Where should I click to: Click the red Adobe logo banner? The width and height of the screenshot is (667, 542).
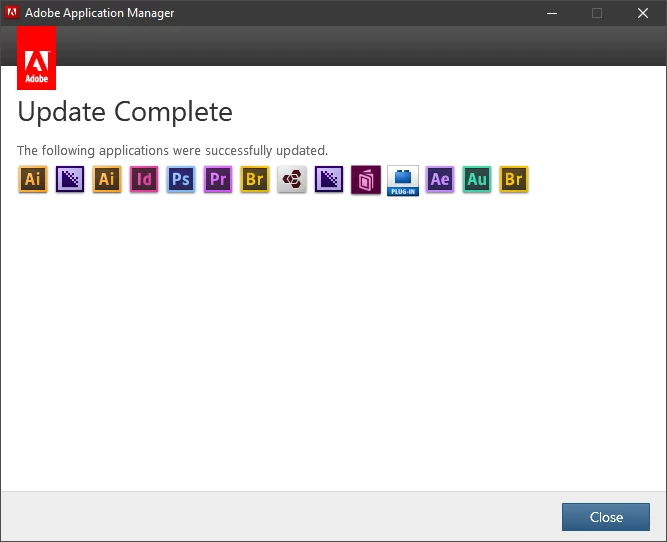pyautogui.click(x=37, y=58)
